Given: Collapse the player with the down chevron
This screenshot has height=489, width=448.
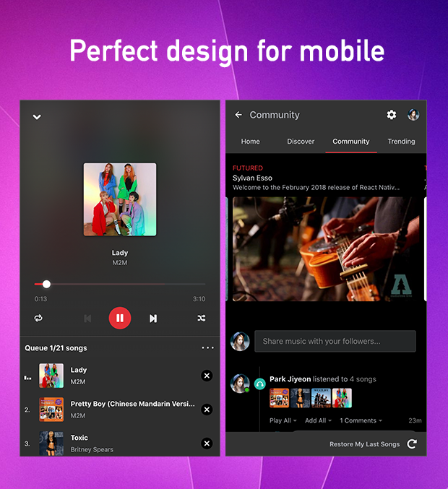Looking at the screenshot, I should coord(37,117).
